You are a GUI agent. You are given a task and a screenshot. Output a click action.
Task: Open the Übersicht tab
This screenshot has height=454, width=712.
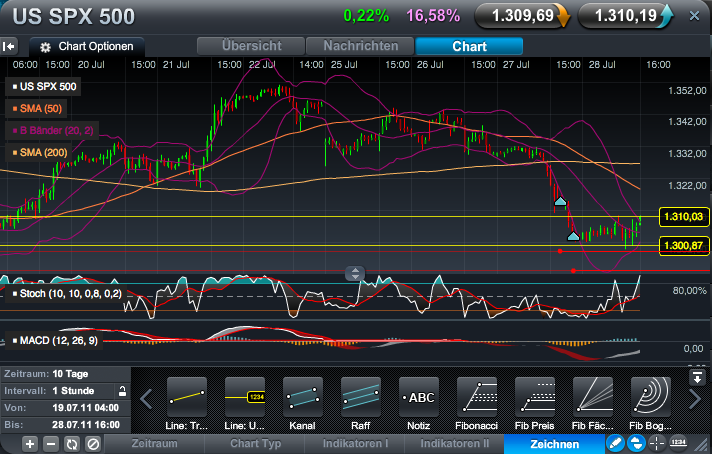(251, 46)
